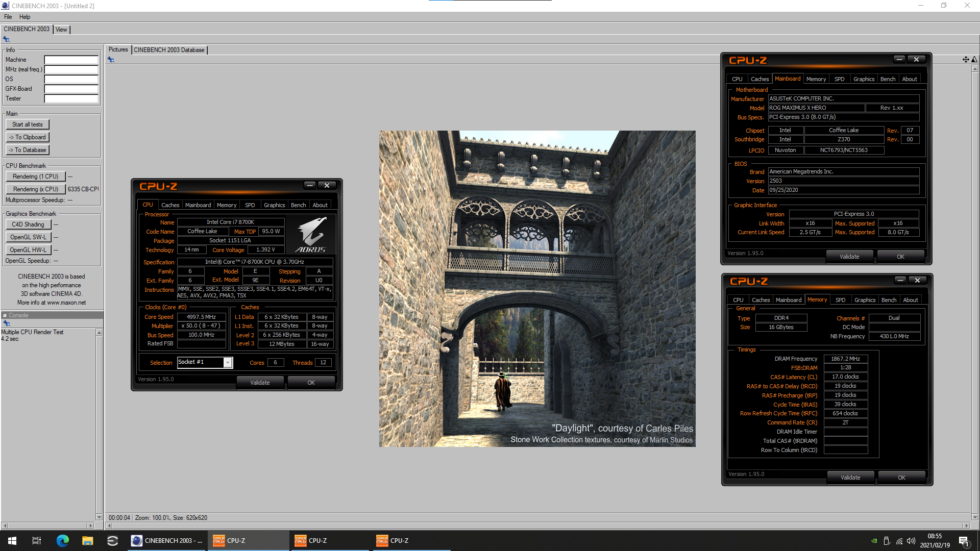Screen dimensions: 980x551
Task: Open File Explorer from the taskbar
Action: (x=88, y=541)
